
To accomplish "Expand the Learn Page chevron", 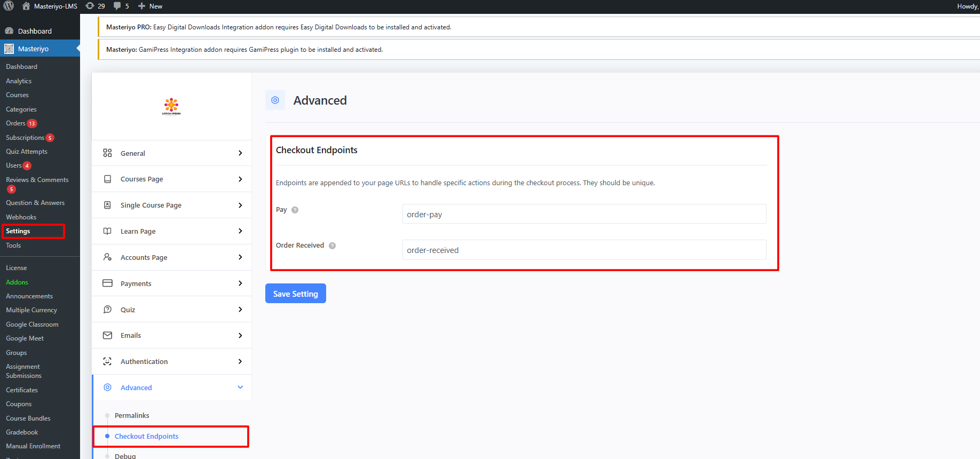I will (x=240, y=231).
